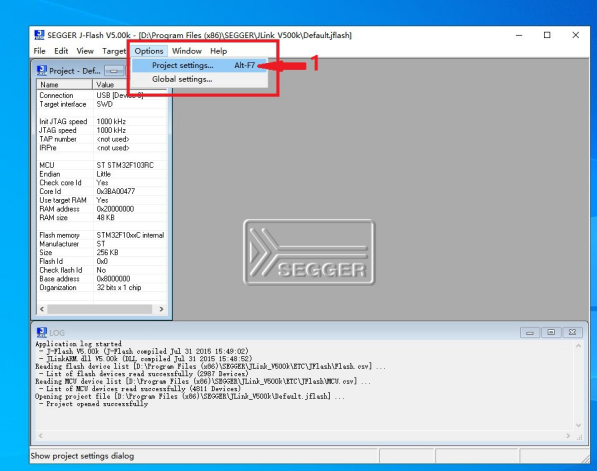Click LOG horizontal scroll right arrow
The height and width of the screenshot is (471, 597).
tap(568, 436)
